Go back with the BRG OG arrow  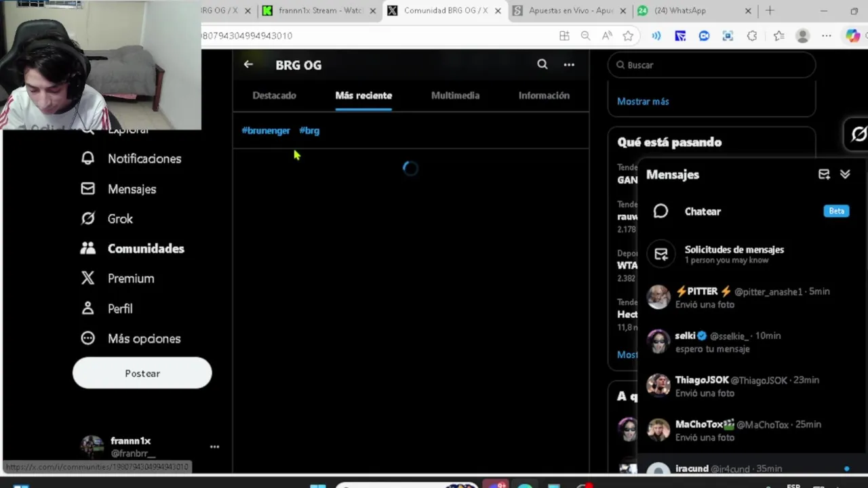coord(248,64)
